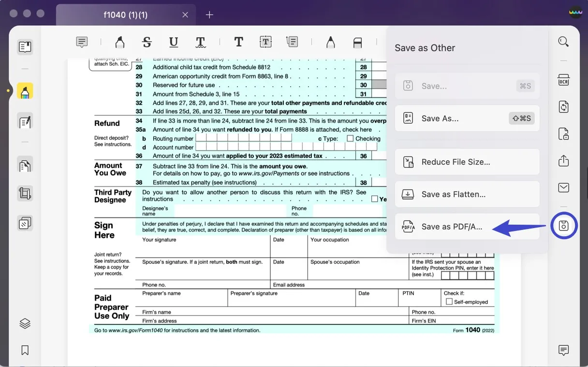Click the Refund section heading

(107, 123)
